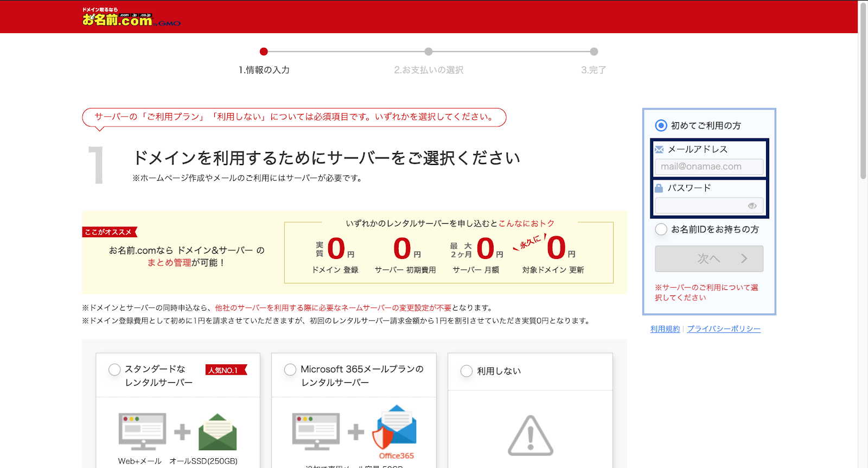Click the パスワード input field
The image size is (868, 468).
coord(709,206)
